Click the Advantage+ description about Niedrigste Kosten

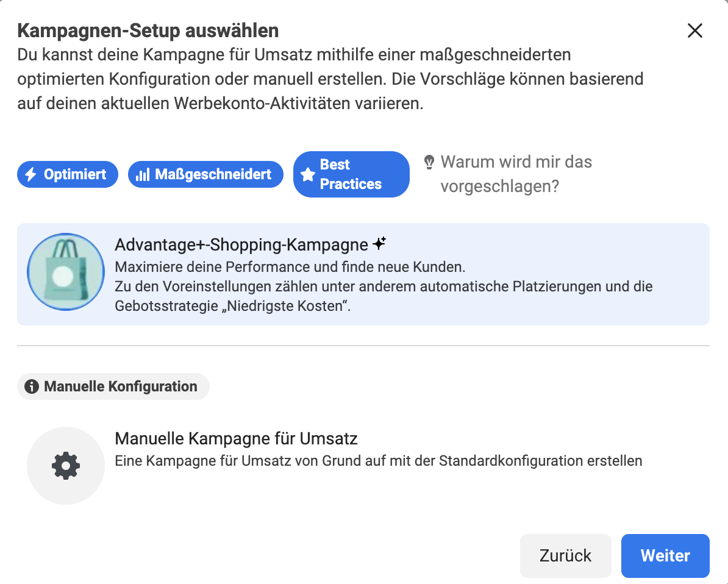[x=384, y=296]
